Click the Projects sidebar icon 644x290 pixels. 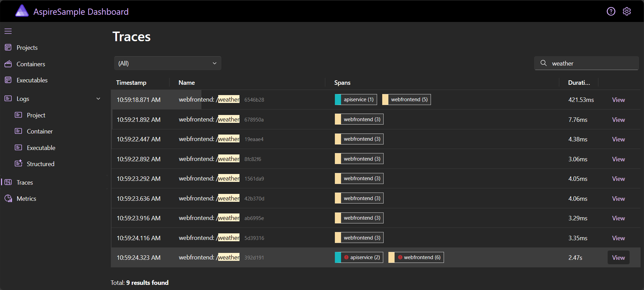[x=8, y=47]
